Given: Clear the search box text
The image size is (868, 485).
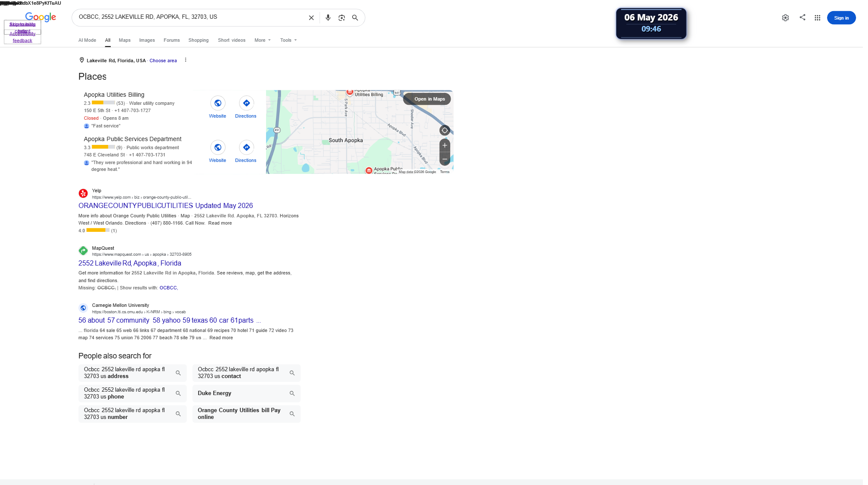Looking at the screenshot, I should [x=311, y=18].
